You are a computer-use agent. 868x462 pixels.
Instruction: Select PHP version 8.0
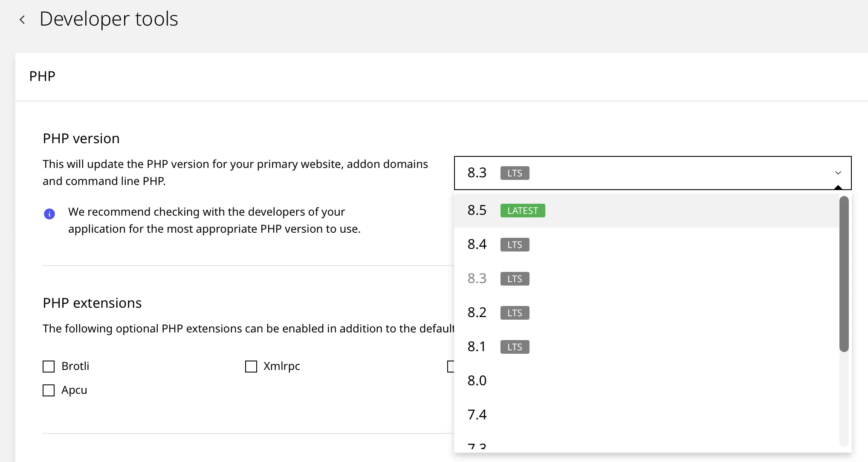coord(477,381)
